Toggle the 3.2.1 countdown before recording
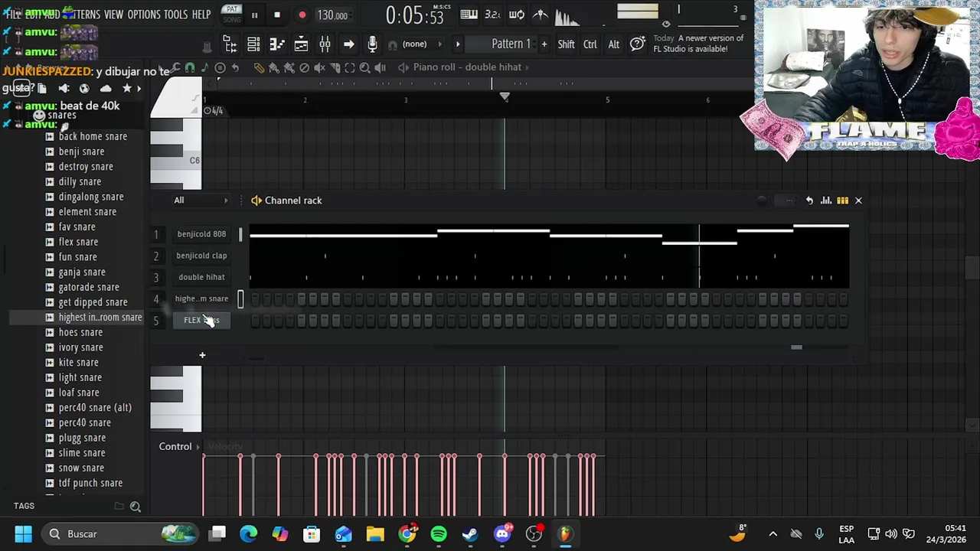The image size is (980, 551). (492, 15)
